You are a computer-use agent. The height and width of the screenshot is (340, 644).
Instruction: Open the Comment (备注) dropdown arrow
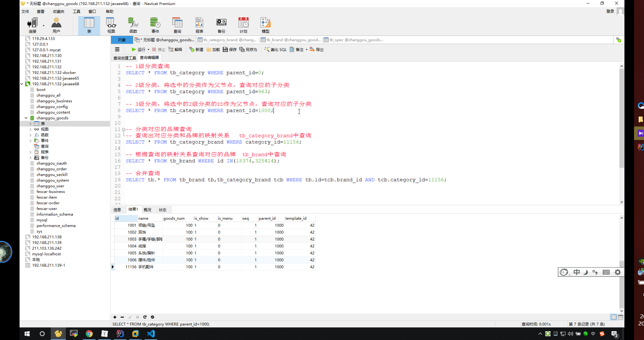[x=307, y=50]
